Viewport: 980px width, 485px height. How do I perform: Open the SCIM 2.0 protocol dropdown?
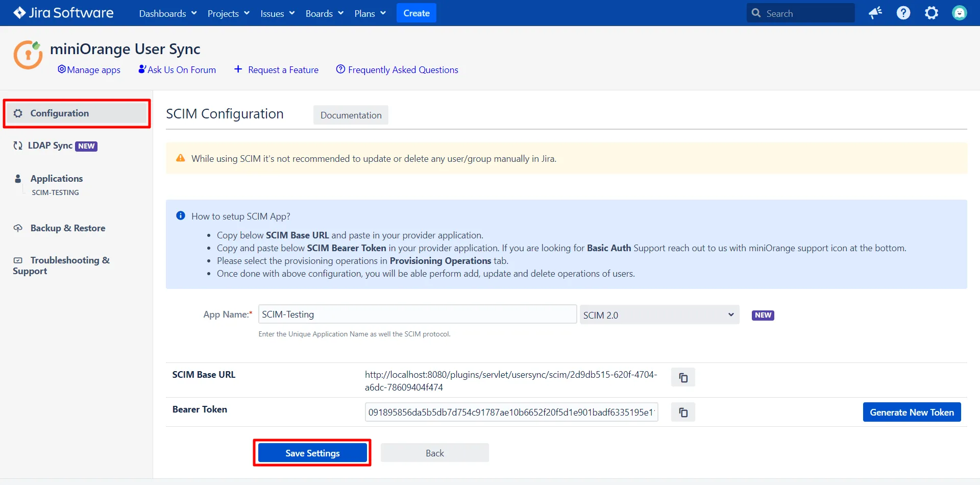(659, 314)
